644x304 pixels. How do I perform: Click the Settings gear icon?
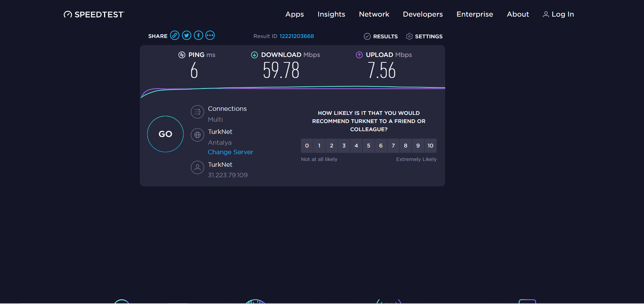[409, 36]
